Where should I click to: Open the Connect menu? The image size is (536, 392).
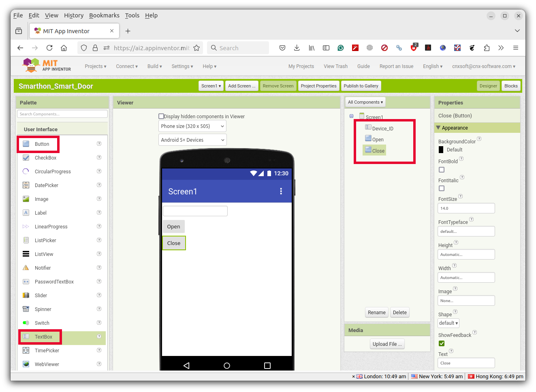pyautogui.click(x=127, y=66)
